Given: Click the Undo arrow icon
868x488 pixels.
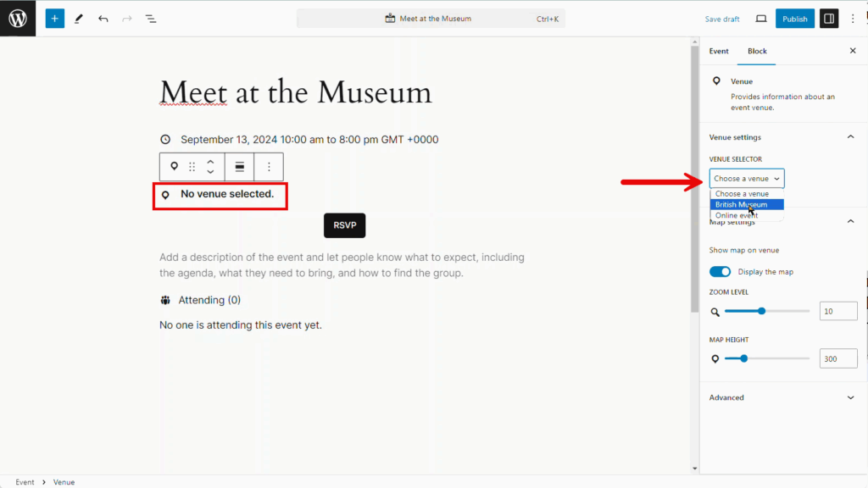Looking at the screenshot, I should 103,18.
